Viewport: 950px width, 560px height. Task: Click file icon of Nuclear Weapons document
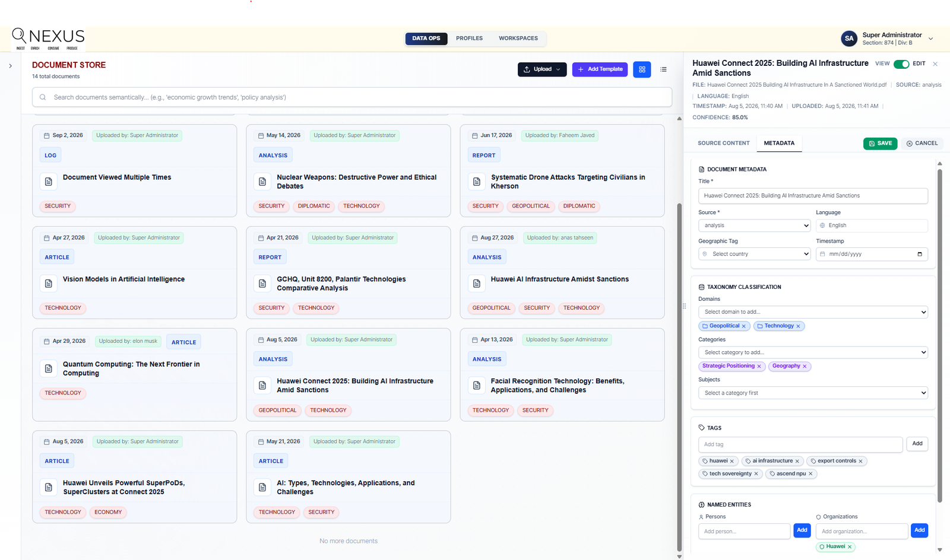click(x=262, y=182)
